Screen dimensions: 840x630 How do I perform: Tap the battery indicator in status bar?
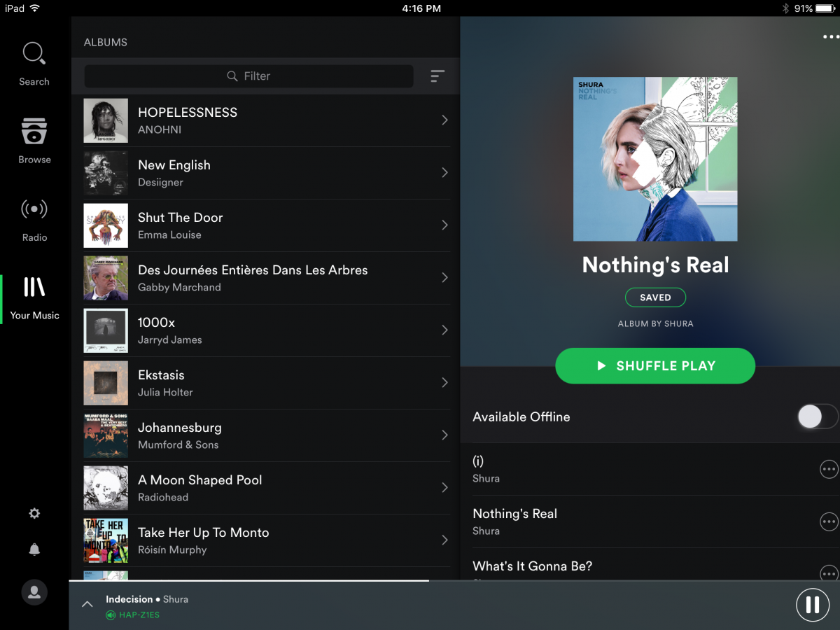[825, 8]
